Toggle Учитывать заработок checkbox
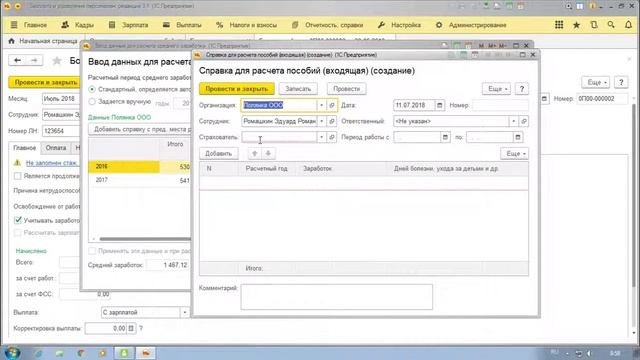The height and width of the screenshot is (360, 640). point(18,220)
